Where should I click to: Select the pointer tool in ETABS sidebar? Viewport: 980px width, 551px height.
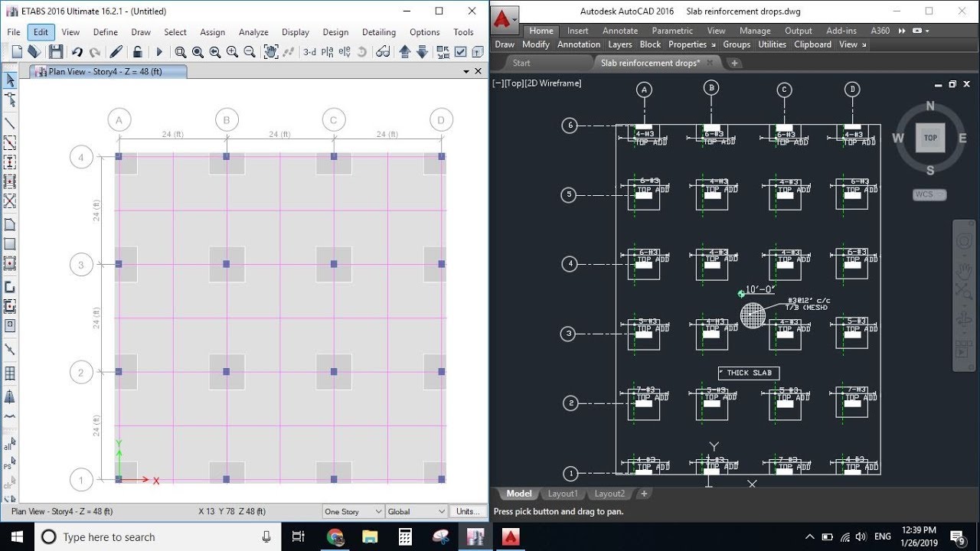pos(10,80)
